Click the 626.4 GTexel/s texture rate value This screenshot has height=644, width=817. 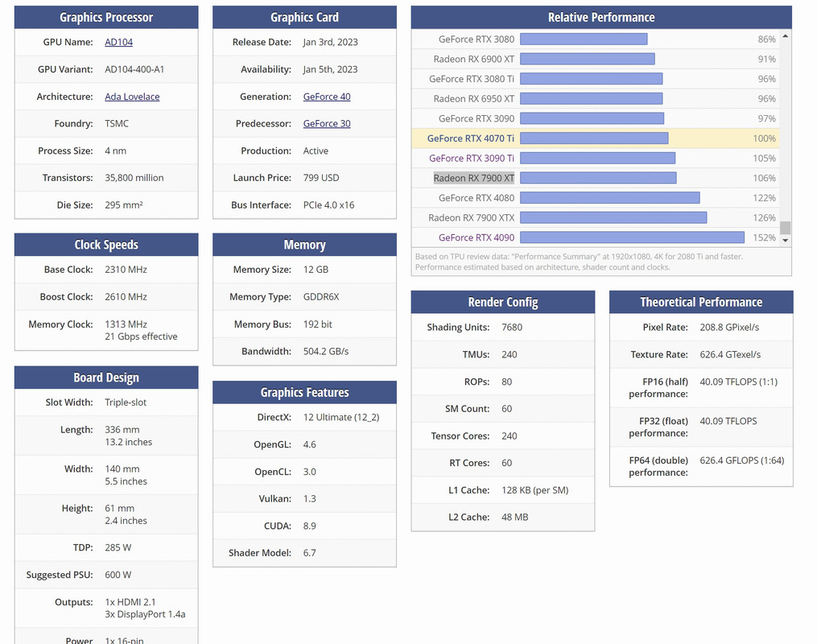click(730, 354)
